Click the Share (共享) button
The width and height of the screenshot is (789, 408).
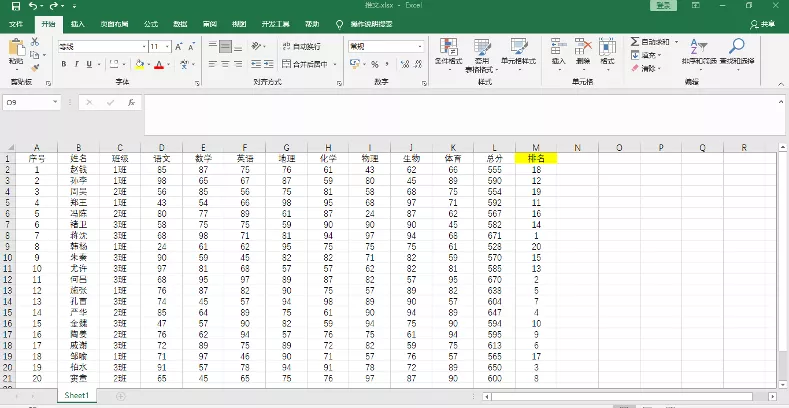(x=763, y=23)
